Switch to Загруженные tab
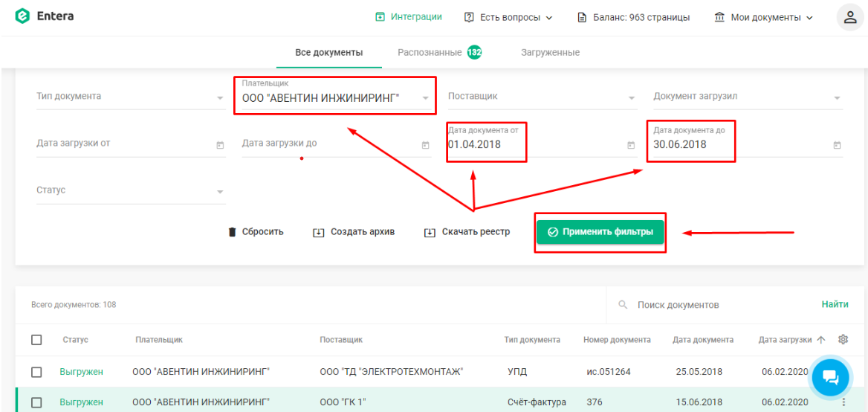This screenshot has width=868, height=412. click(x=550, y=53)
